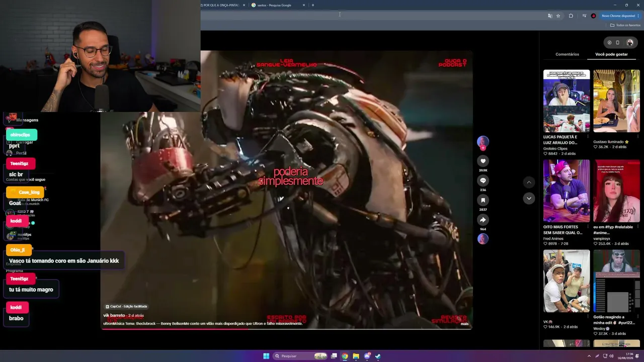Open comments via speech bubble icon
The image size is (644, 362).
[x=483, y=180]
